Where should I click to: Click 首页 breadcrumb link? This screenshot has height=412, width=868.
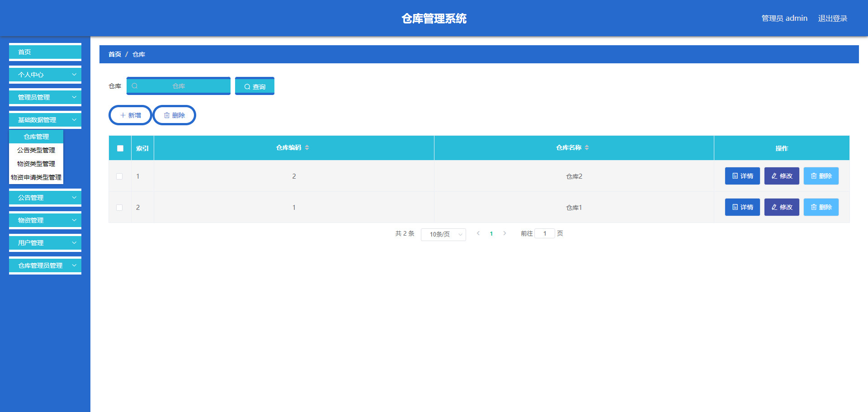point(115,54)
